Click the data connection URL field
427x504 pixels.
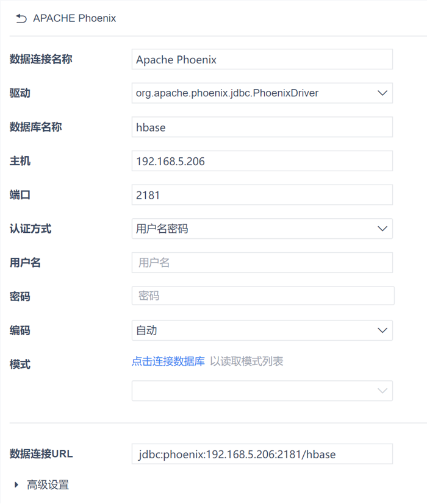[262, 454]
